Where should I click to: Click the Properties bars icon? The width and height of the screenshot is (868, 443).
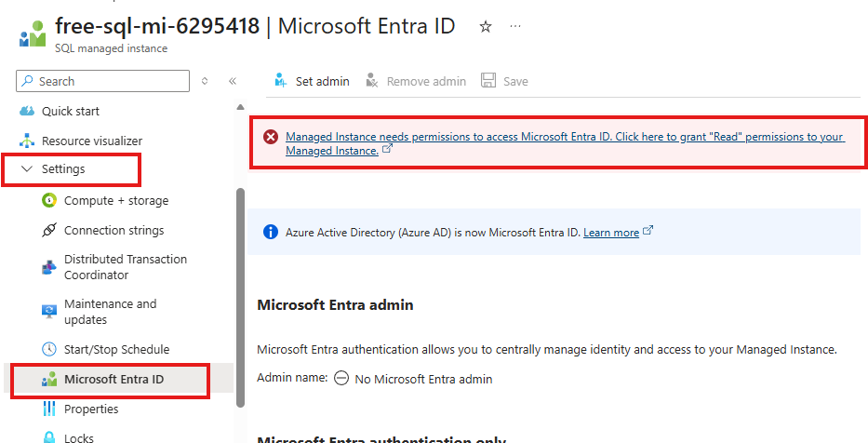(49, 409)
